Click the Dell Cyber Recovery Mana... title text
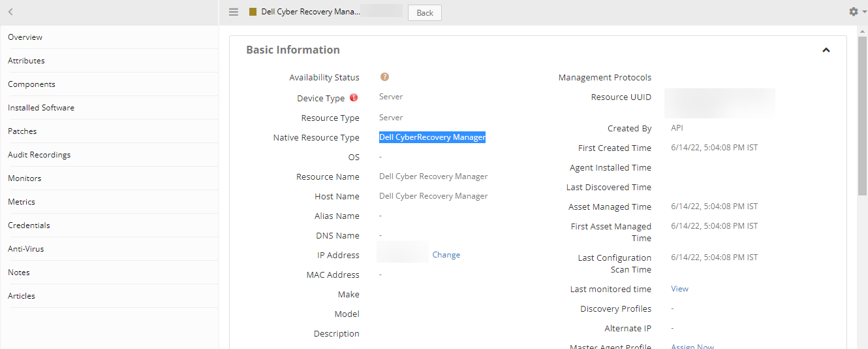 pos(310,12)
